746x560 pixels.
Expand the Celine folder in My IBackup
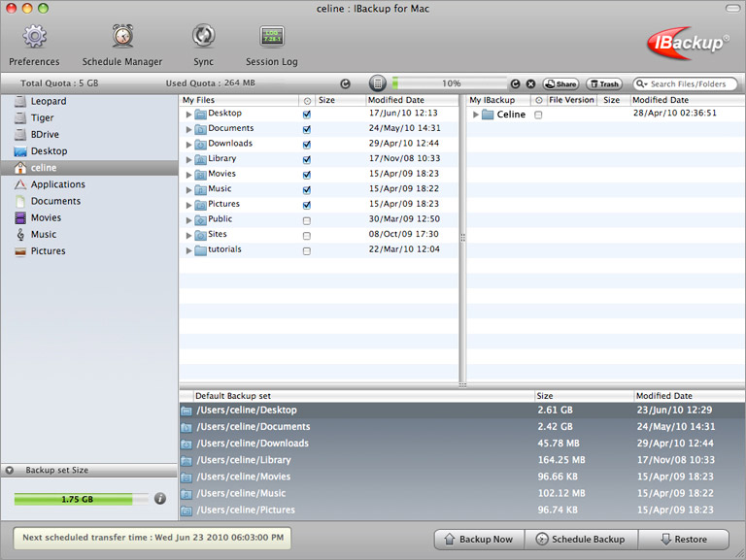click(475, 115)
